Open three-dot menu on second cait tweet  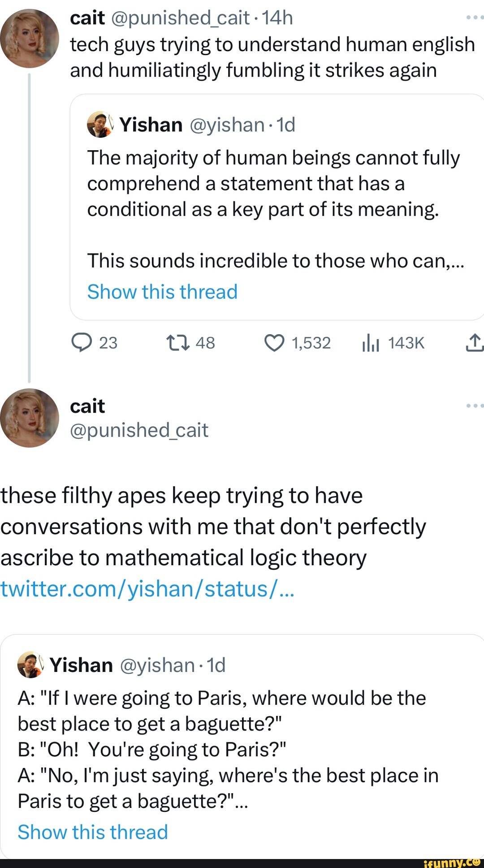(474, 406)
